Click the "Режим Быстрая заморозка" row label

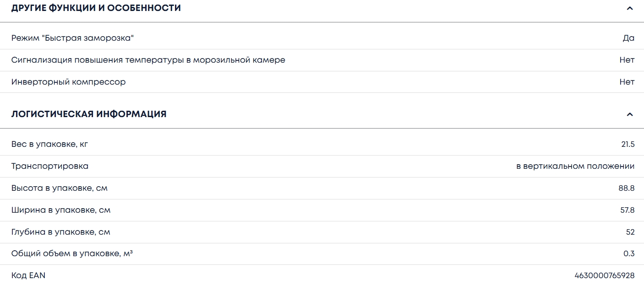pyautogui.click(x=72, y=38)
